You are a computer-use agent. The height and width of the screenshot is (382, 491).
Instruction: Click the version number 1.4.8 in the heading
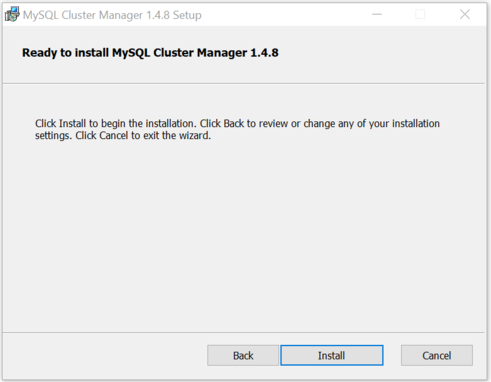tap(264, 53)
